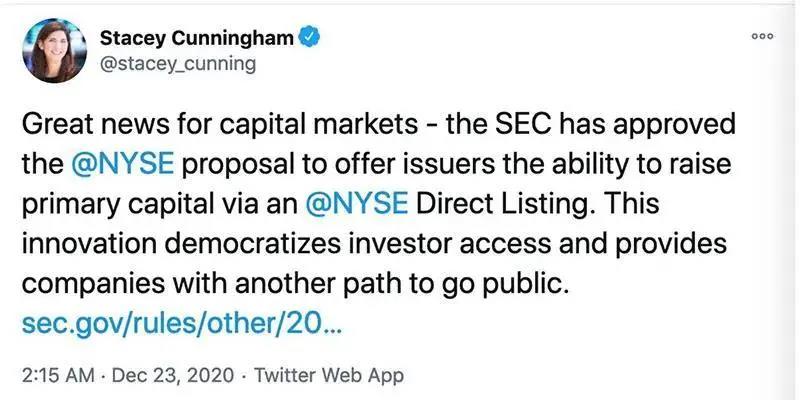800x400 pixels.
Task: Open the first @NYSE mention before 'proposal'
Action: (x=123, y=164)
